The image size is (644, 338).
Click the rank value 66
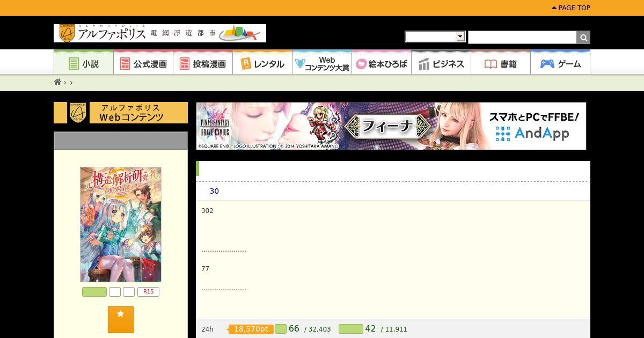pyautogui.click(x=294, y=328)
